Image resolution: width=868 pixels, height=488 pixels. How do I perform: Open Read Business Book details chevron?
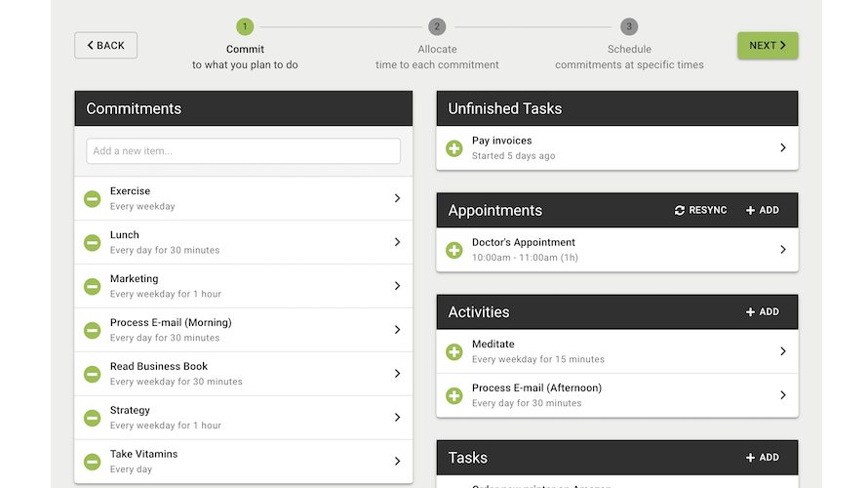tap(397, 374)
